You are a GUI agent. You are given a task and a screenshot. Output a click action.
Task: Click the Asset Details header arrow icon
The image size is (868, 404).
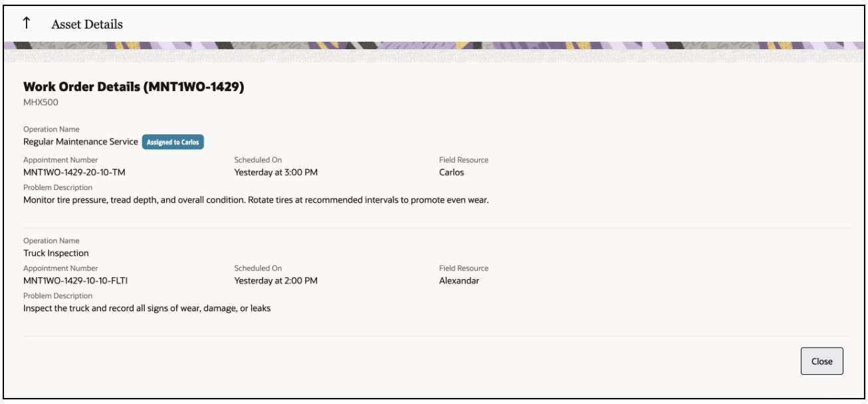[27, 23]
